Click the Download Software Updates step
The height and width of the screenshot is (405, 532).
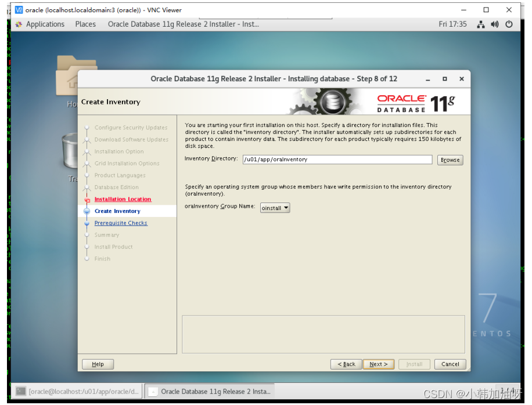(x=131, y=140)
